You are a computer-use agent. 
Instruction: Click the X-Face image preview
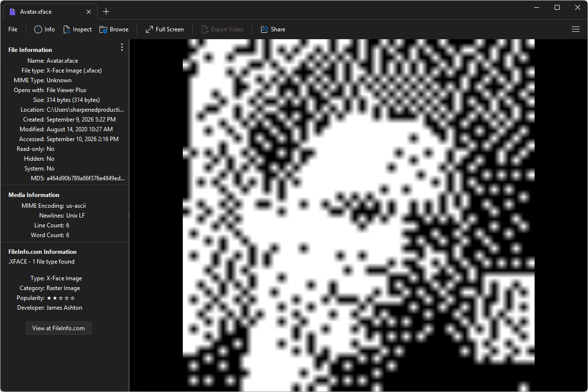(359, 216)
